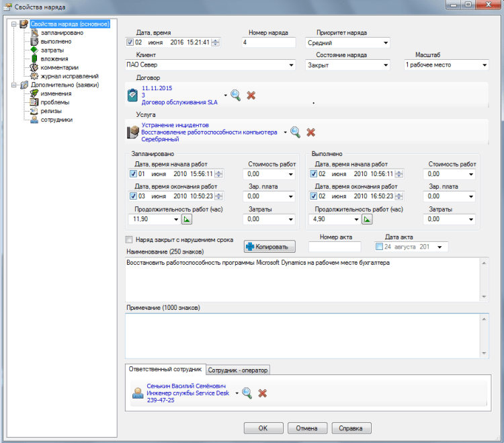Click the 'изменения' icon in the tree
The height and width of the screenshot is (443, 504).
click(34, 93)
